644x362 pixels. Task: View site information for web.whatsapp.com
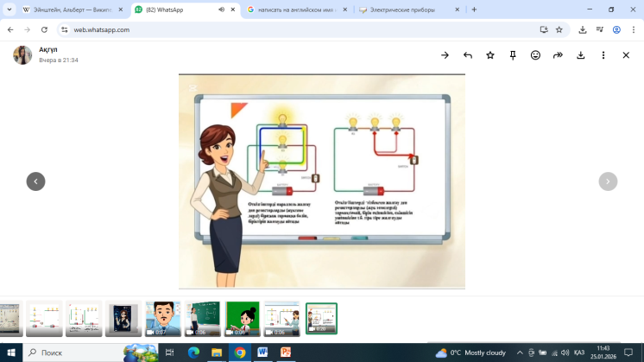point(65,29)
